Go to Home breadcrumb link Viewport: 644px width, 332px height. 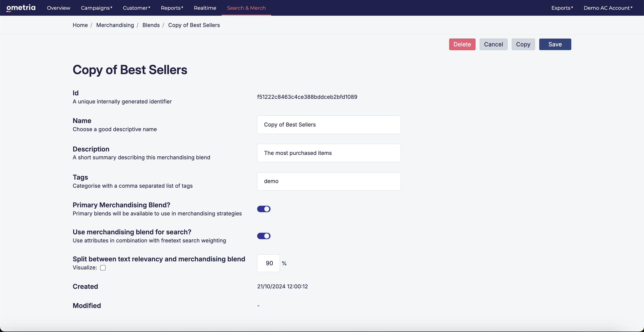[80, 25]
